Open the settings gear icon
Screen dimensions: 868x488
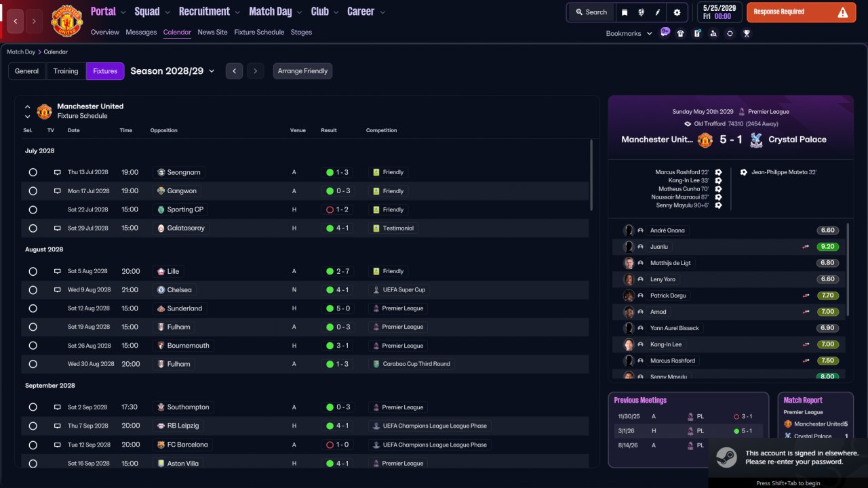pos(677,12)
